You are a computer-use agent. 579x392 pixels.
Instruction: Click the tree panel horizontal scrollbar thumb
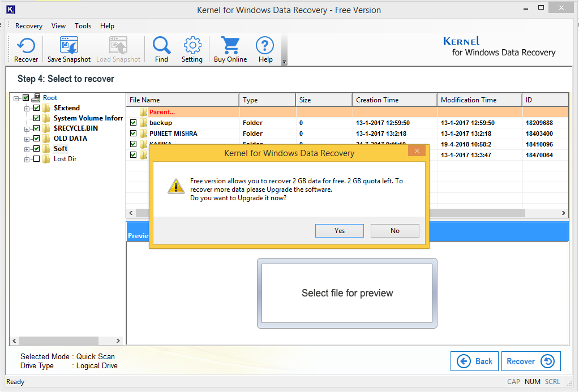point(59,341)
